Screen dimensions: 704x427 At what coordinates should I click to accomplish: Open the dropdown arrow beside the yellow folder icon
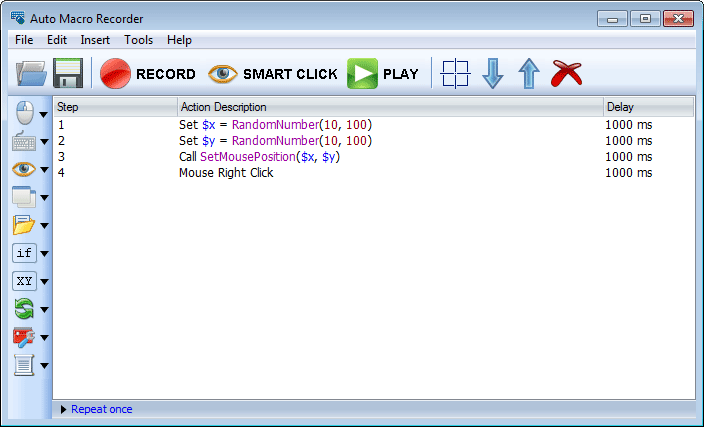coord(44,226)
